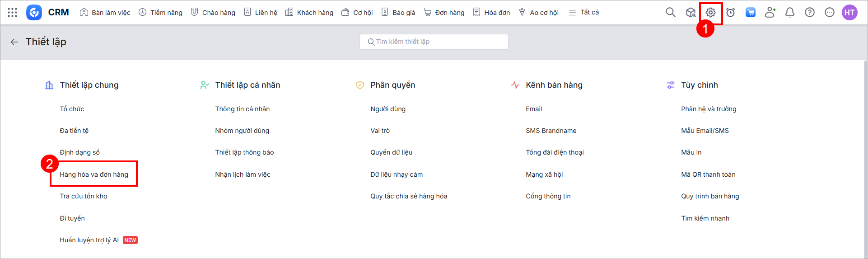Image resolution: width=868 pixels, height=259 pixels.
Task: Click the alarm clock reminder icon
Action: [730, 13]
